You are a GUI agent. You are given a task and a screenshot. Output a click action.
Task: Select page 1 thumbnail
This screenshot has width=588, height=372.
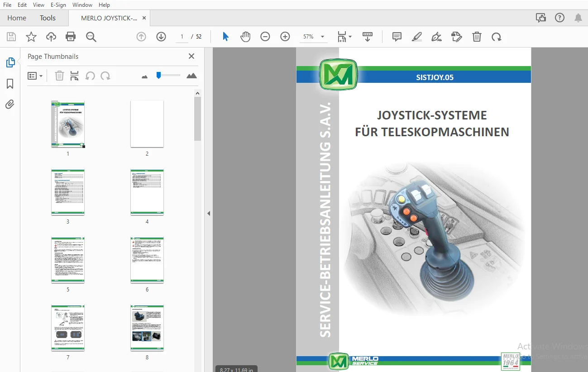click(x=68, y=124)
